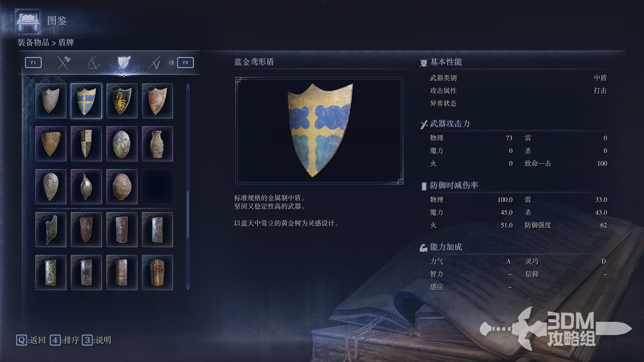The height and width of the screenshot is (362, 644).
Task: Pick the jar-shaped shield icon
Action: 157,144
